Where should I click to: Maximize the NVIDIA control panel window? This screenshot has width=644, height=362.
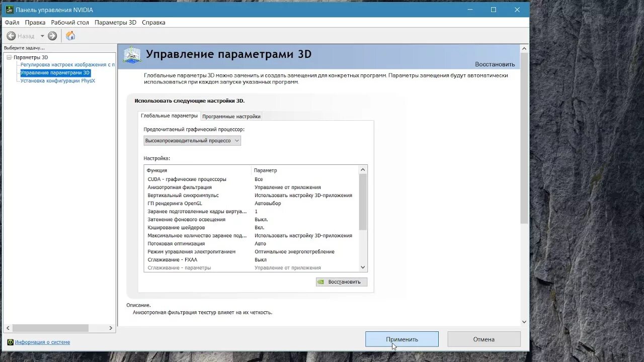(x=494, y=10)
